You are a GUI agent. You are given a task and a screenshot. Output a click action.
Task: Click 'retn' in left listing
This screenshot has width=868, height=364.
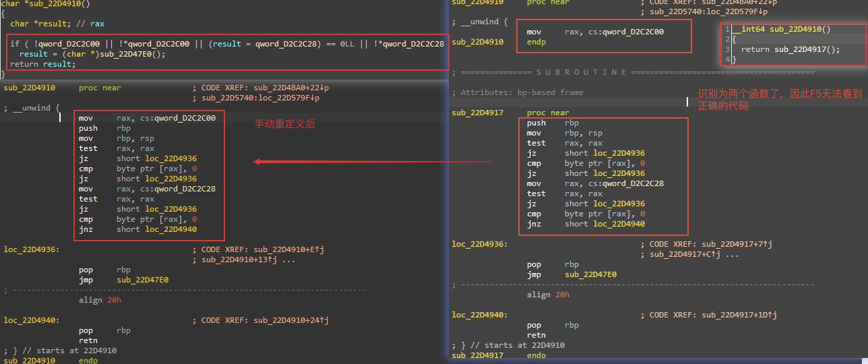(x=88, y=340)
